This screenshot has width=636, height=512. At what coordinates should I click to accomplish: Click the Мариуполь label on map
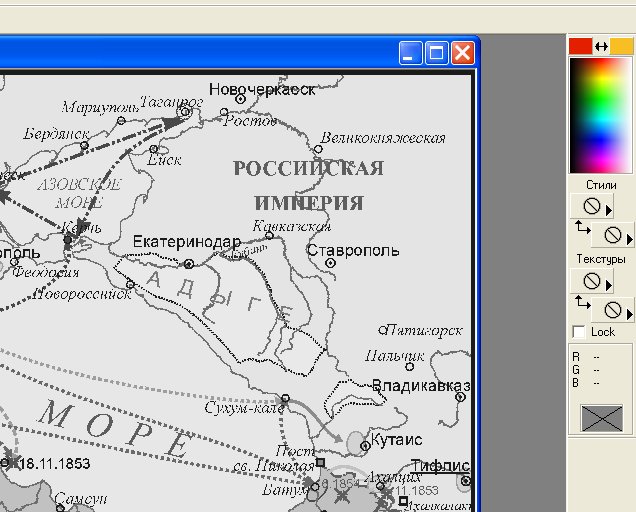(101, 108)
